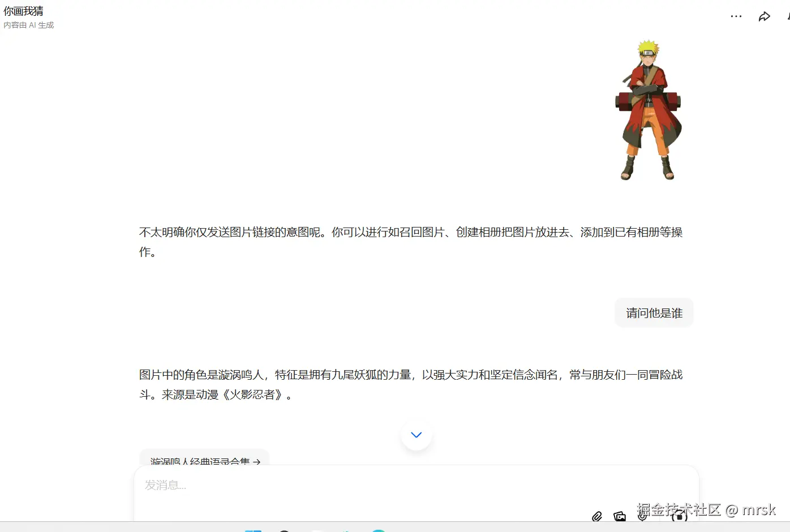
Task: Click the AI reply describing 漩涡鸣人
Action: tap(410, 384)
